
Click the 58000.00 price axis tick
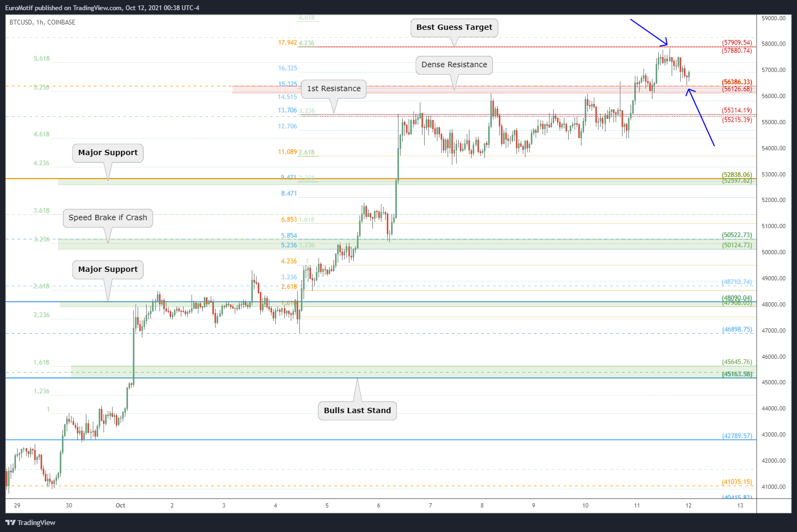point(774,44)
